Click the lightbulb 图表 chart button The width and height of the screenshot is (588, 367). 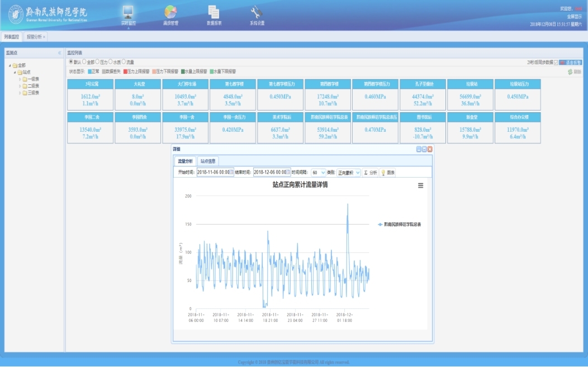[x=388, y=173]
